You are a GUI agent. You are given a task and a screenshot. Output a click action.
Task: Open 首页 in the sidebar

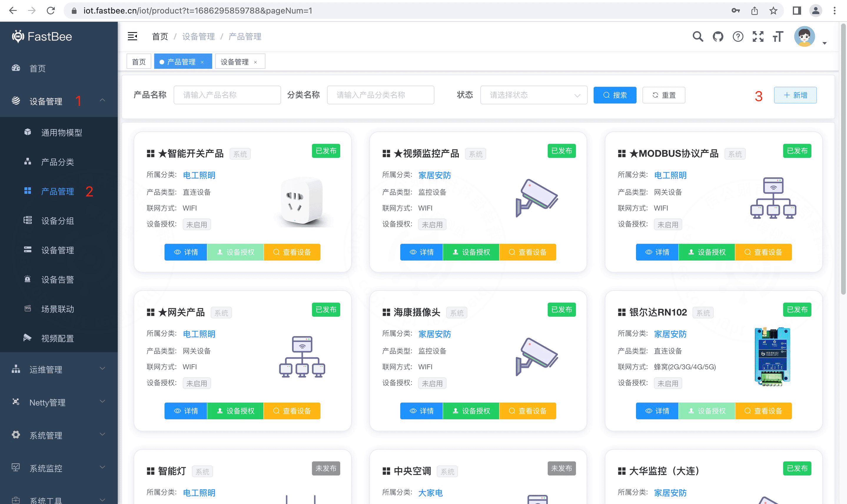pyautogui.click(x=59, y=68)
